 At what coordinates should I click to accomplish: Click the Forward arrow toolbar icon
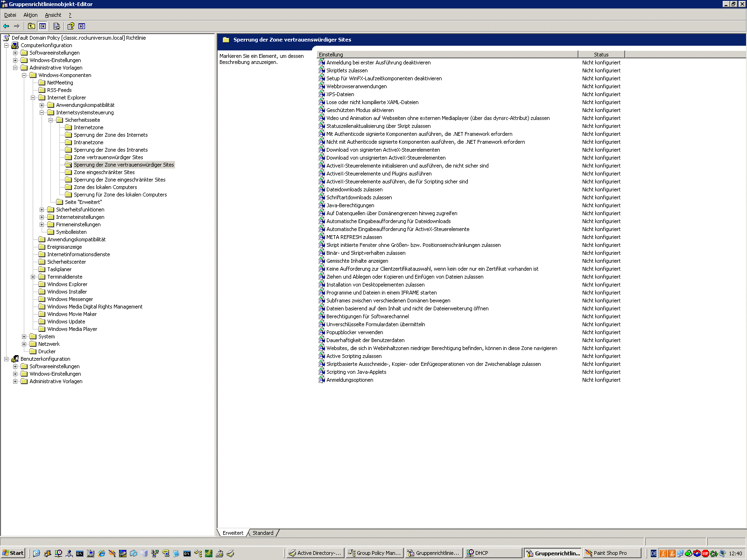point(17,26)
